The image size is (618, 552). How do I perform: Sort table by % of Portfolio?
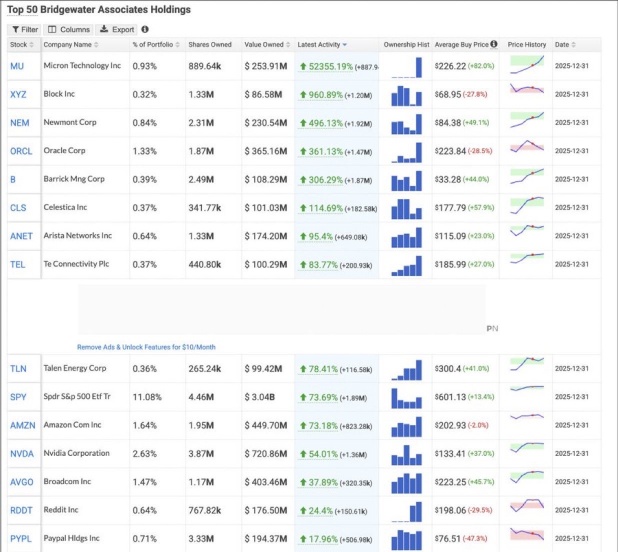click(x=156, y=45)
